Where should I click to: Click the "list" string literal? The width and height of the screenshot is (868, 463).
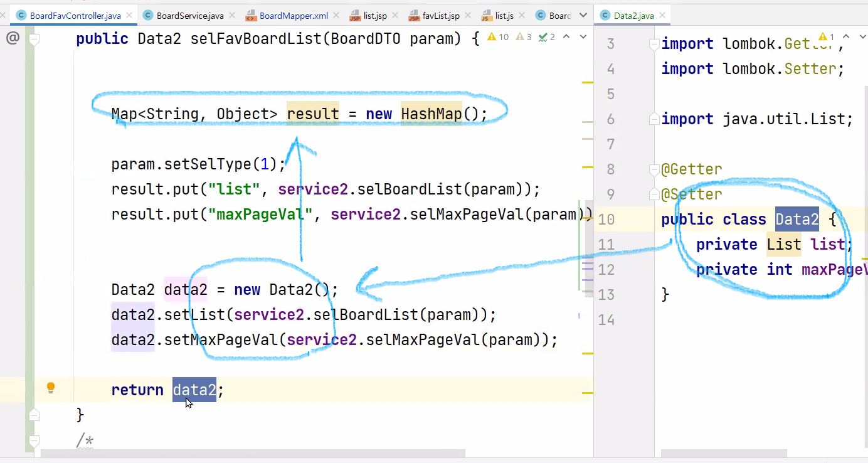tap(234, 189)
